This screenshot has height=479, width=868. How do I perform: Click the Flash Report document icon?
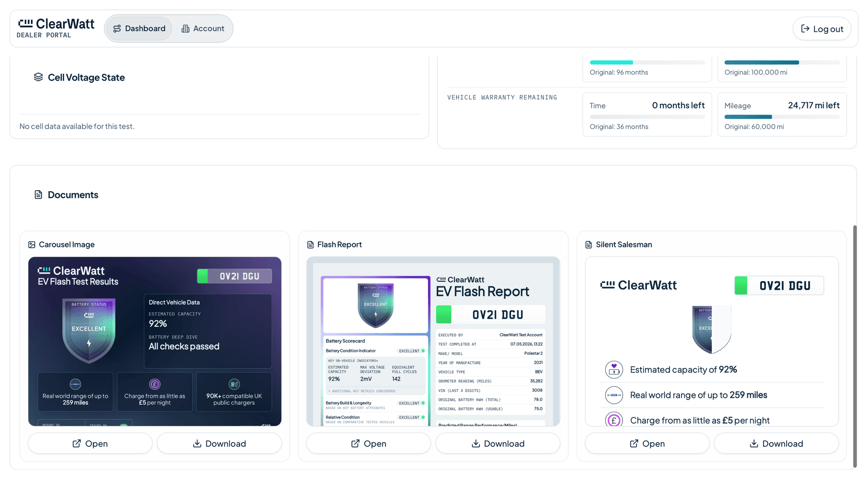310,245
